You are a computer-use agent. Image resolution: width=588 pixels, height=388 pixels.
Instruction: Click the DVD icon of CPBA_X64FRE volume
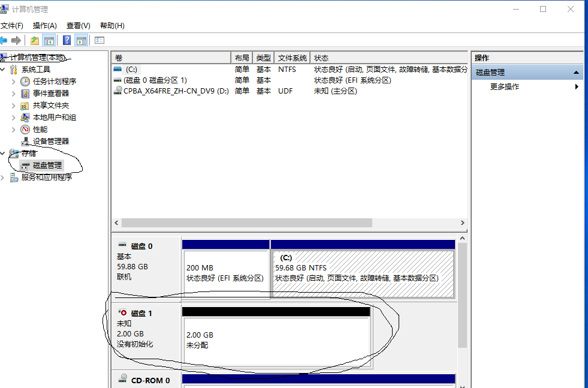click(x=117, y=91)
